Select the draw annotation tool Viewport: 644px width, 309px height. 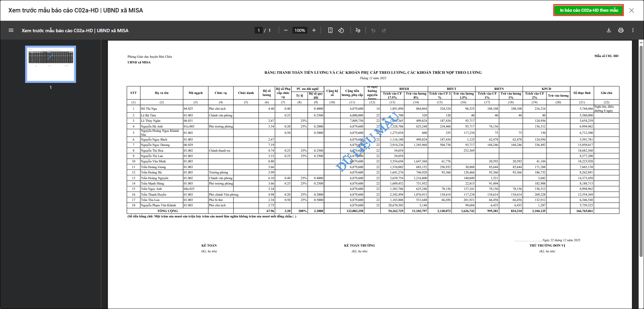[358, 31]
